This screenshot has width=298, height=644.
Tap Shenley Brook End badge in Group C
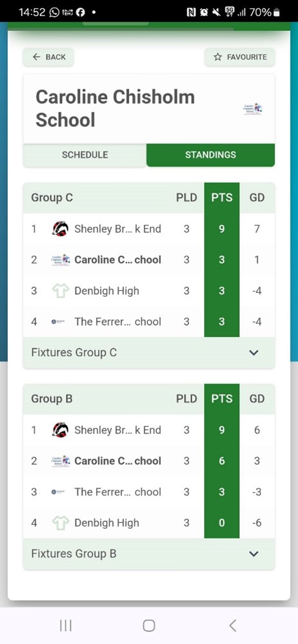[x=61, y=229]
